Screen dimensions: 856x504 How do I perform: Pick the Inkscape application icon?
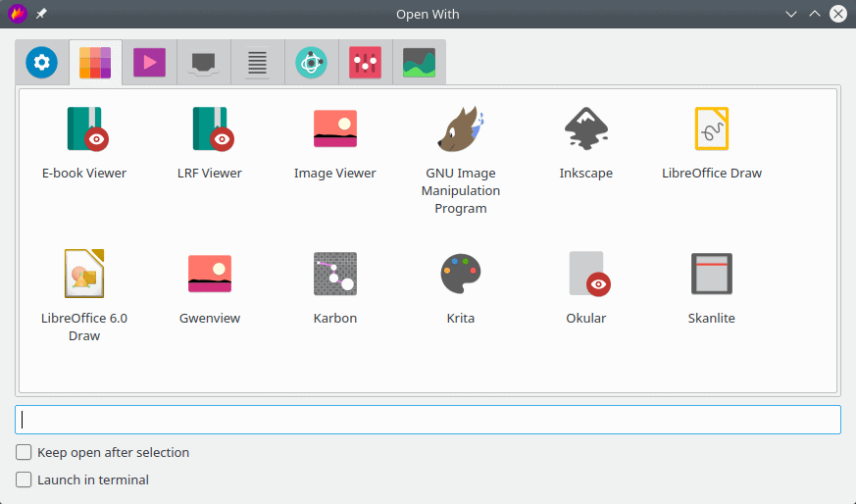click(x=586, y=128)
